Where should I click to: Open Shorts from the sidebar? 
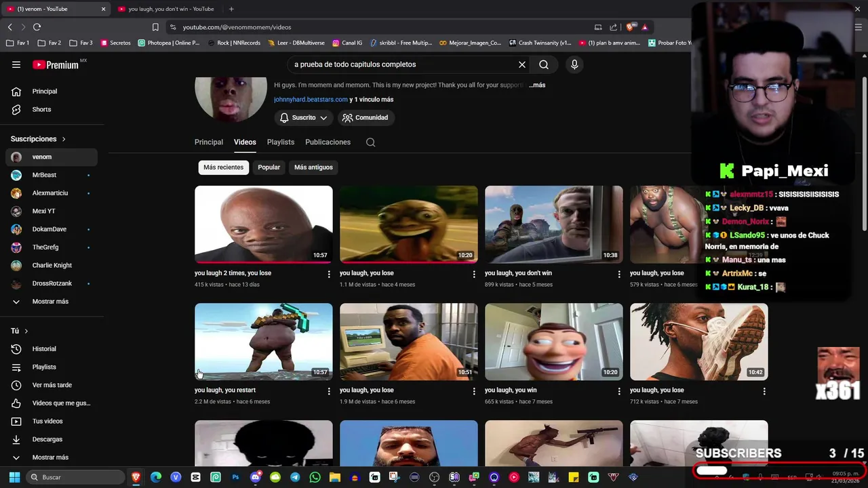52,109
